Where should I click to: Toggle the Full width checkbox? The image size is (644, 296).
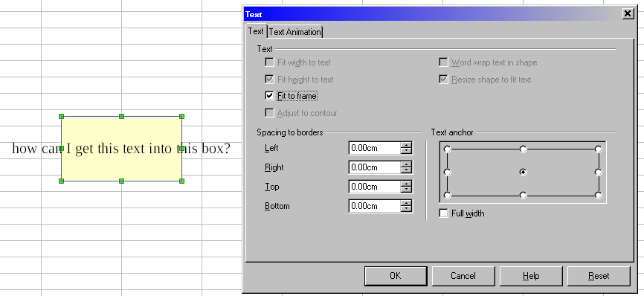click(x=443, y=213)
